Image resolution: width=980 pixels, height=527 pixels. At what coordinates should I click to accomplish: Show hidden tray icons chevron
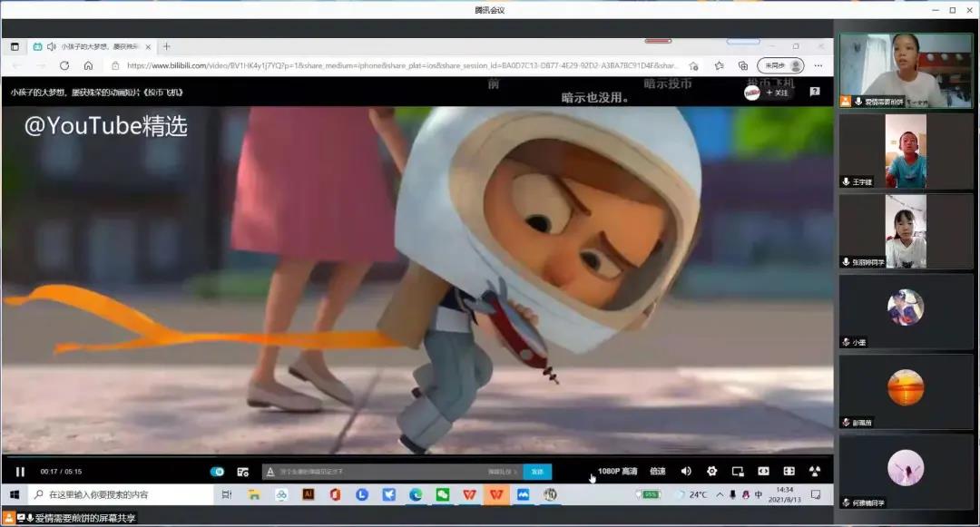(720, 494)
